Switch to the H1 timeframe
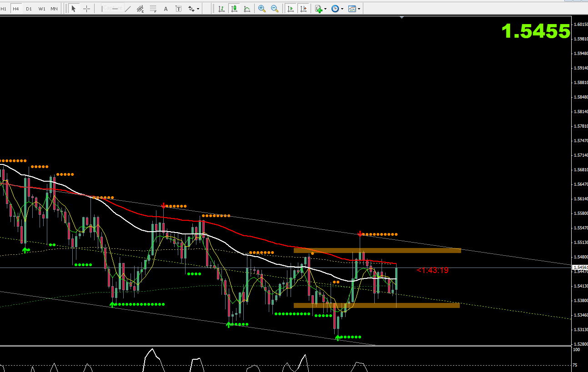Viewport: 588px width, 372px height. pos(4,9)
